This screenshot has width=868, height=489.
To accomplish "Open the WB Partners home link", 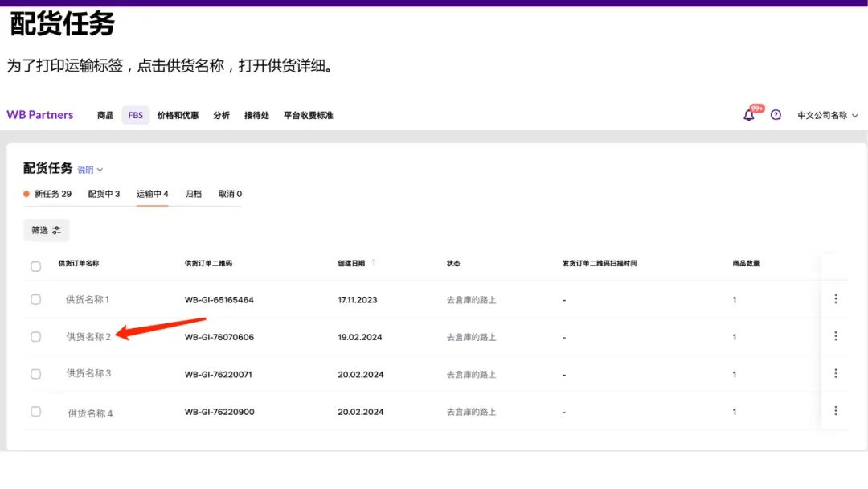I will tap(39, 115).
